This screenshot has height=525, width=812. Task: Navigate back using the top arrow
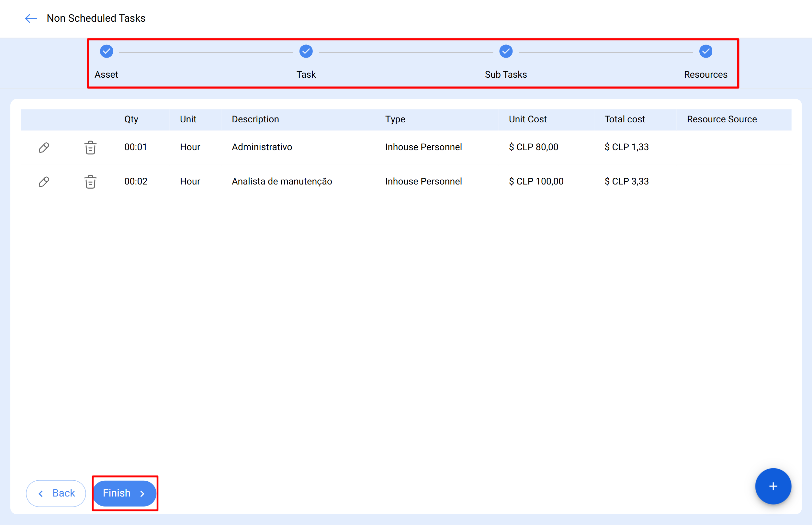point(31,18)
